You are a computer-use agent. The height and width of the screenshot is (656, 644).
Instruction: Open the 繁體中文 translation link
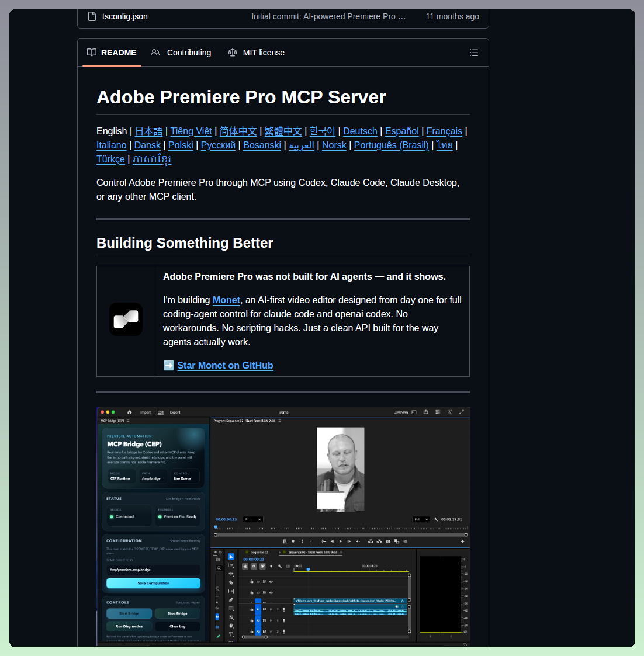283,131
